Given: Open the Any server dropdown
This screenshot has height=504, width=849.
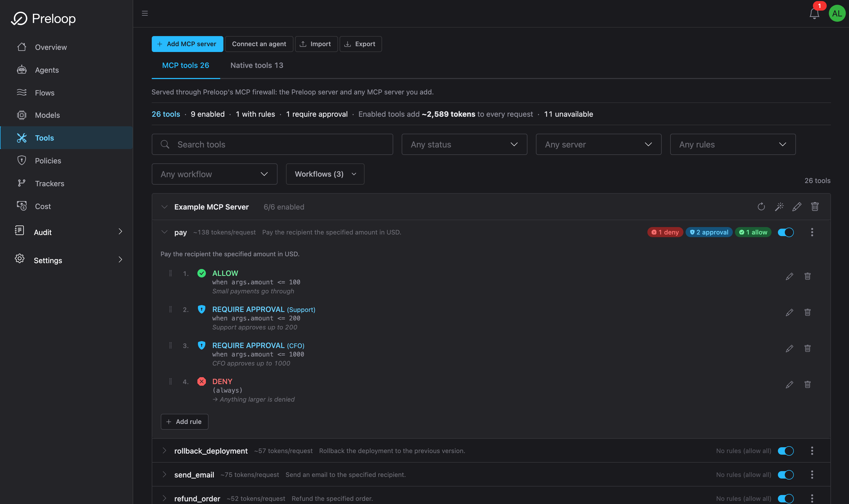Looking at the screenshot, I should pos(598,144).
